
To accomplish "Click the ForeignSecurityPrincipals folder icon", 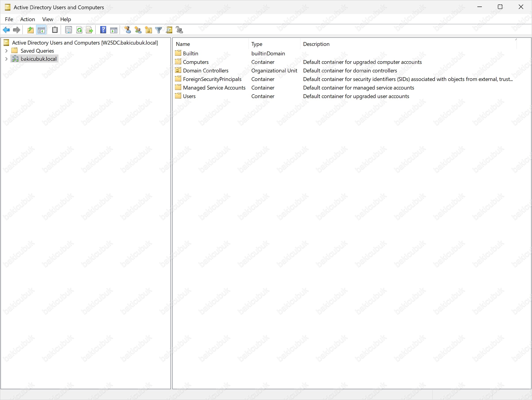I will (x=178, y=79).
